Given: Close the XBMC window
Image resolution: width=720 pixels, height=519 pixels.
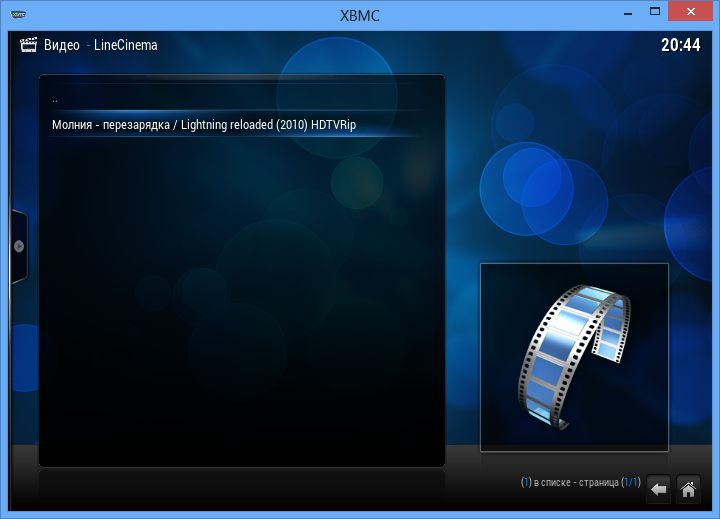Looking at the screenshot, I should [x=691, y=12].
